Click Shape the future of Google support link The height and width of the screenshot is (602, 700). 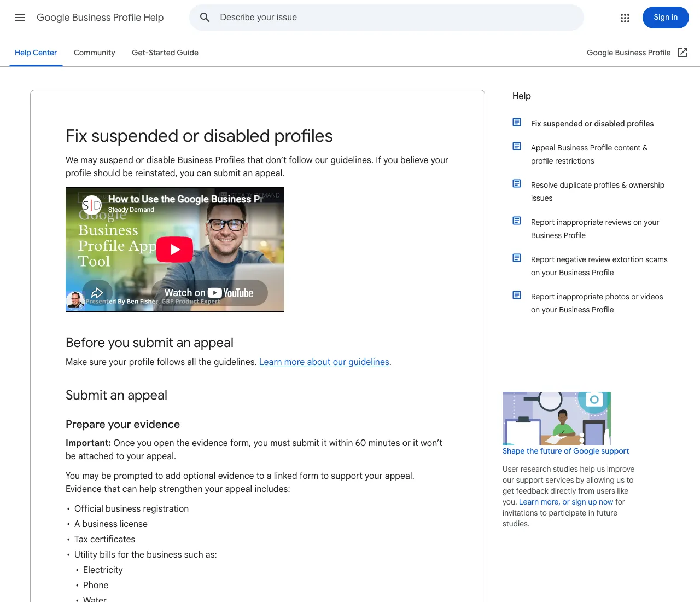565,451
